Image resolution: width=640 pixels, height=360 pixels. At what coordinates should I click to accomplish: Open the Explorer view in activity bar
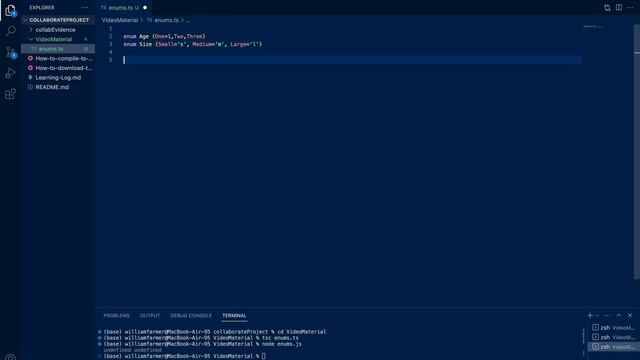click(10, 10)
